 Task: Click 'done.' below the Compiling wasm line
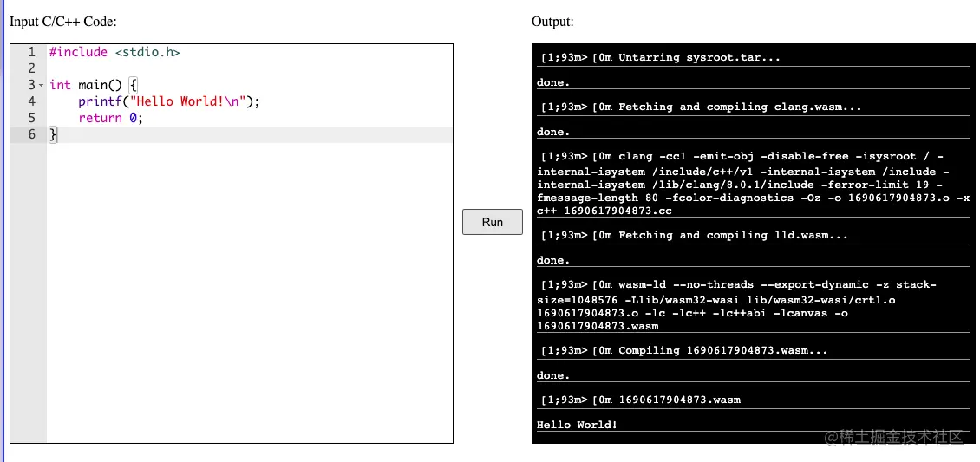(553, 375)
